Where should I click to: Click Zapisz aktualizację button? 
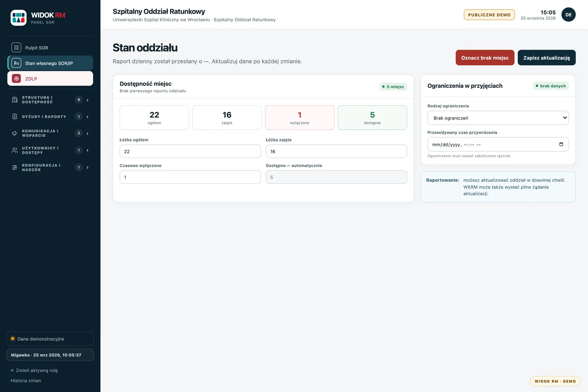(x=546, y=58)
